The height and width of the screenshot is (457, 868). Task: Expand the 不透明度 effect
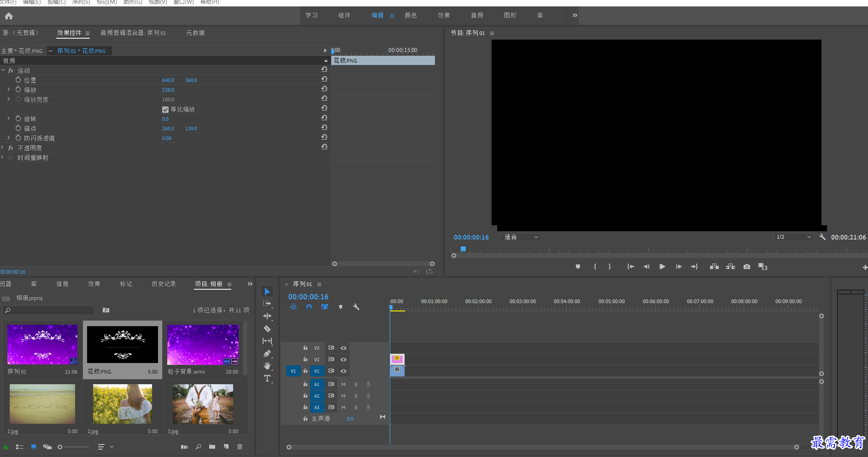(x=2, y=147)
